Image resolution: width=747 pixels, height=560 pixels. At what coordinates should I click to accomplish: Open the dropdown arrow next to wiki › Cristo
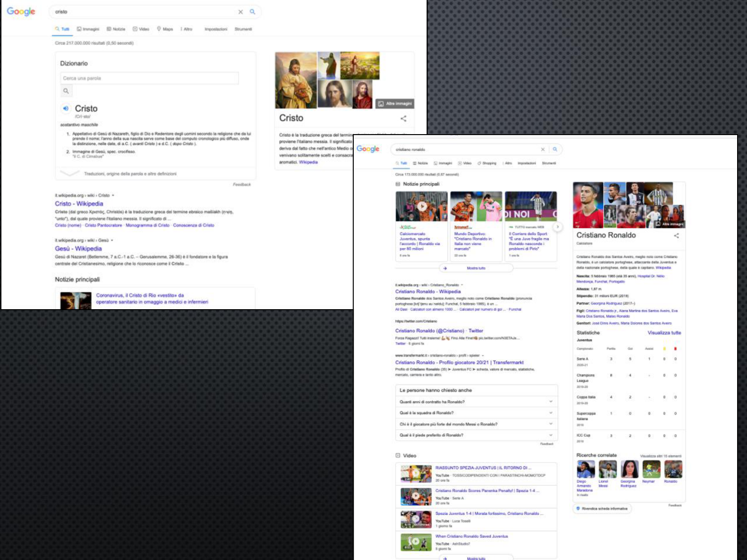tap(113, 195)
